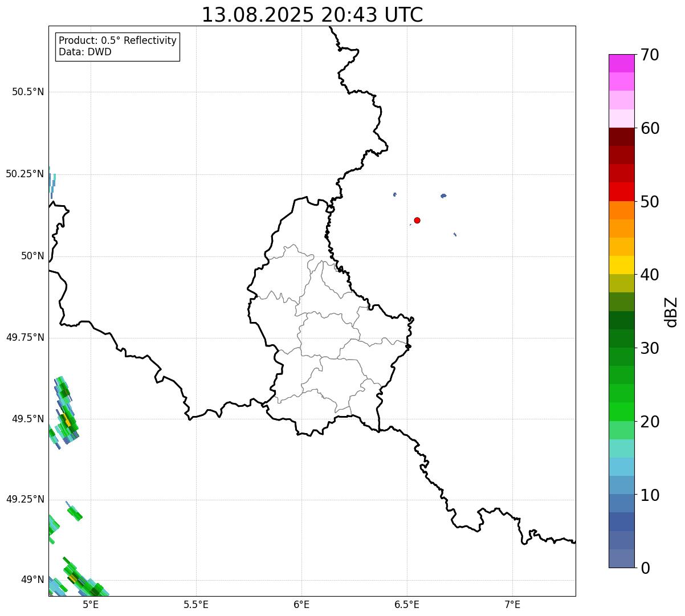Viewport: 685px width, 616px height.
Task: Click the small blue echo northwest of red dot
Action: click(394, 194)
